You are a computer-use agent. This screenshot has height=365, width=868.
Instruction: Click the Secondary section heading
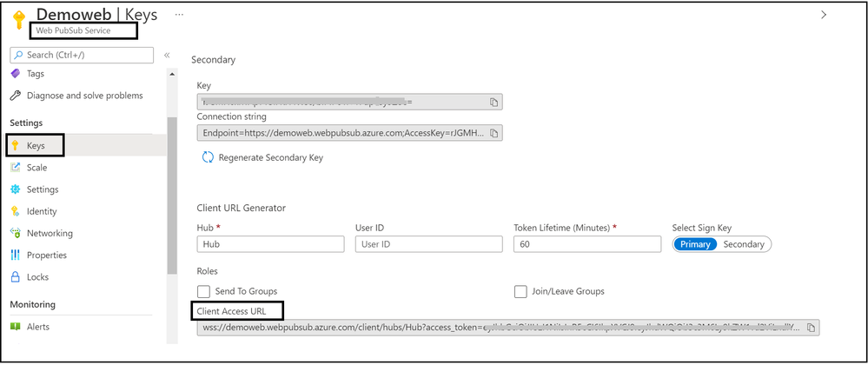[213, 60]
